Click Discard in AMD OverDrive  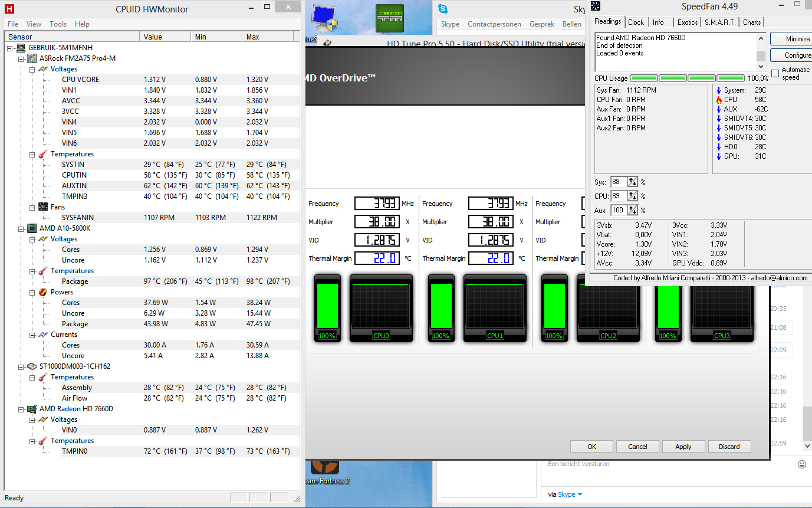(729, 447)
